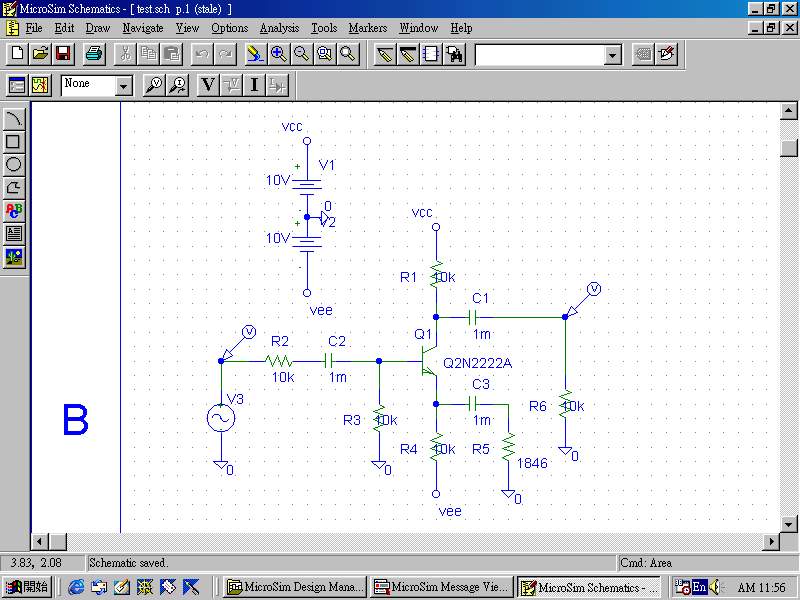The image size is (800, 600).
Task: Open Analysis Setup icon in the simulation toolbar
Action: [x=17, y=85]
